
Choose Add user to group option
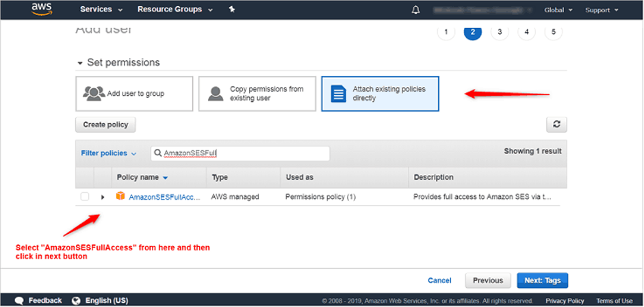click(134, 94)
